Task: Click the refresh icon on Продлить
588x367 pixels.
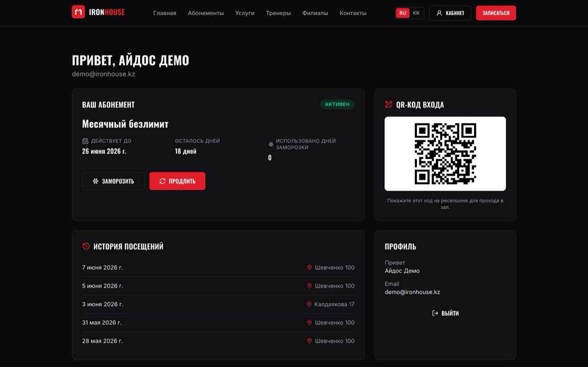Action: tap(163, 181)
